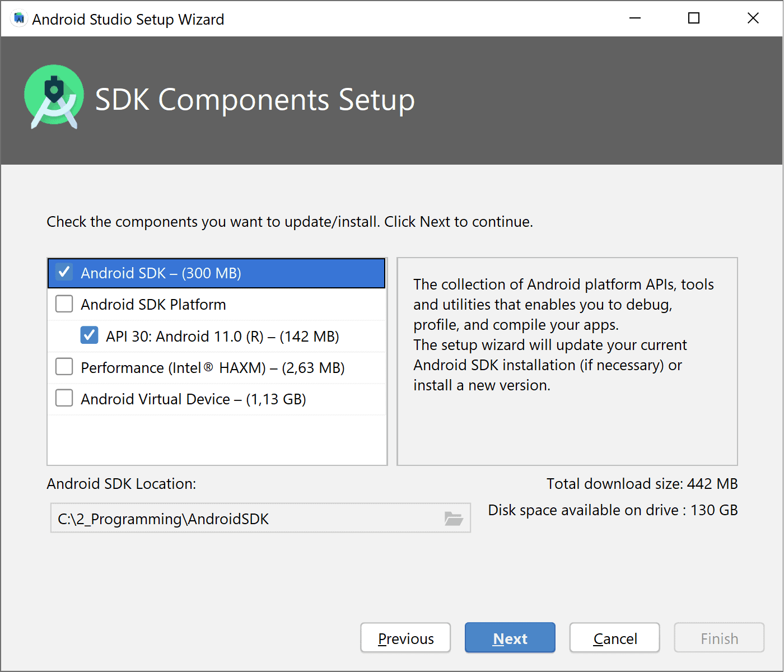Click 'Total download size: 442 MB' text
This screenshot has height=672, width=784.
(x=642, y=484)
